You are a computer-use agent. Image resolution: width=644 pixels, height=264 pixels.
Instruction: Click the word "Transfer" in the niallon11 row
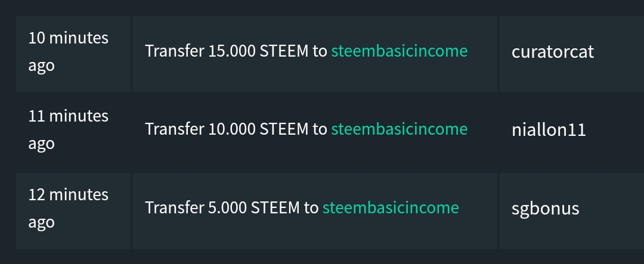tap(174, 129)
